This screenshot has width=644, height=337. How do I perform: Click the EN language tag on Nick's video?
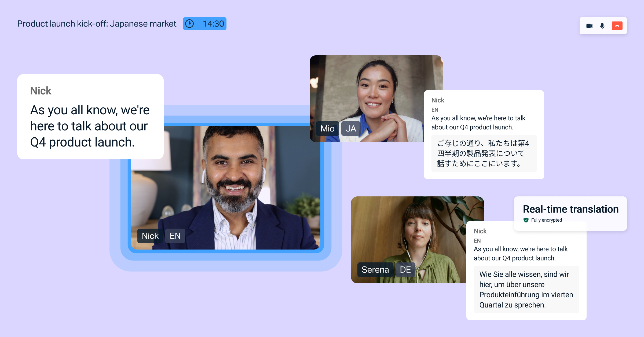[175, 236]
